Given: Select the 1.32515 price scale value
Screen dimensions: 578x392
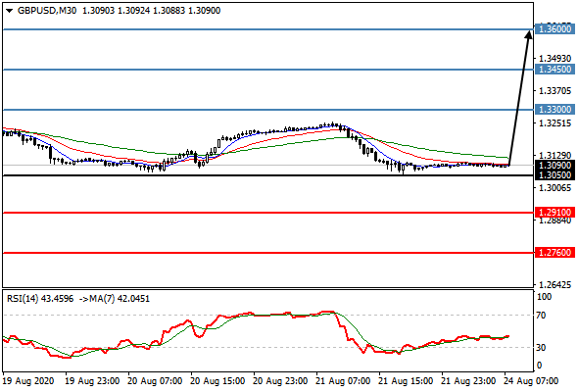Looking at the screenshot, I should pyautogui.click(x=554, y=123).
